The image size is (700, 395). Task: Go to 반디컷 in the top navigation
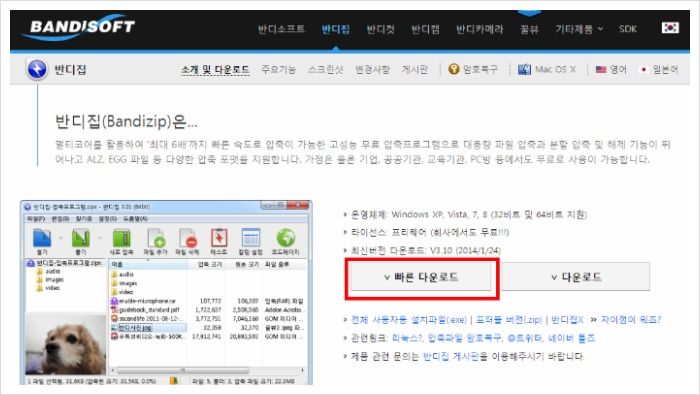pyautogui.click(x=380, y=29)
